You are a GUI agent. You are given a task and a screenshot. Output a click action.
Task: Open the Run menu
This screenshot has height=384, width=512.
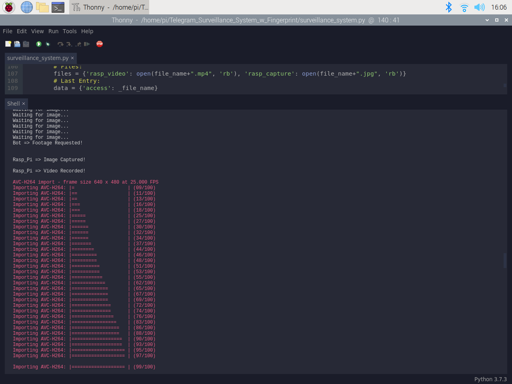pyautogui.click(x=53, y=31)
